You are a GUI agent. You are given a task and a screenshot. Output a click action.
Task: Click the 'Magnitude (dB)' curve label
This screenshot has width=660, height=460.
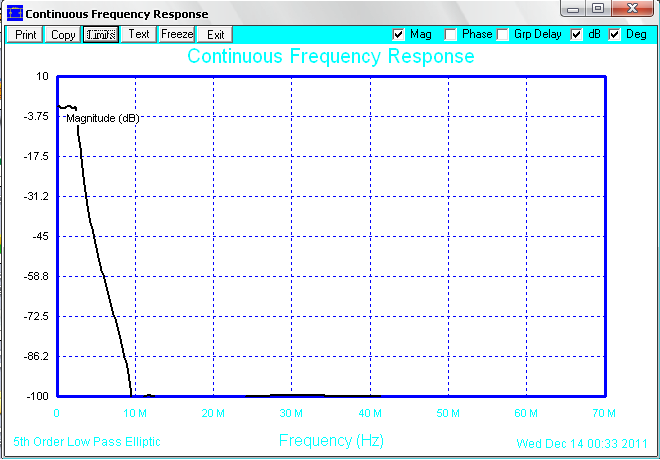[103, 118]
